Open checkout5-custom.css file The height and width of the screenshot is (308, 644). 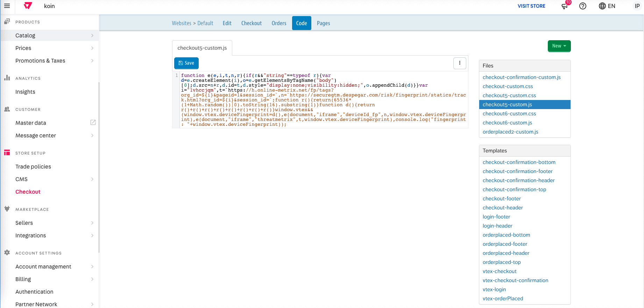[x=509, y=95]
